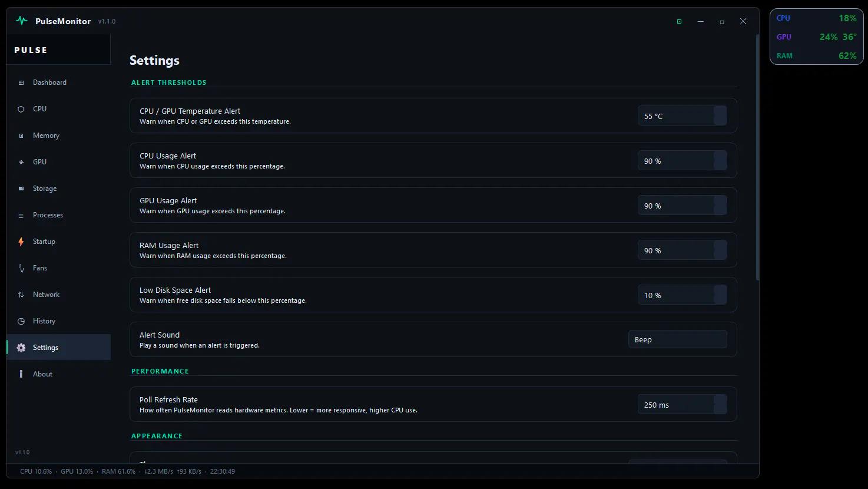Click the RAM 61.6% status bar entry
This screenshot has height=489, width=868.
118,471
